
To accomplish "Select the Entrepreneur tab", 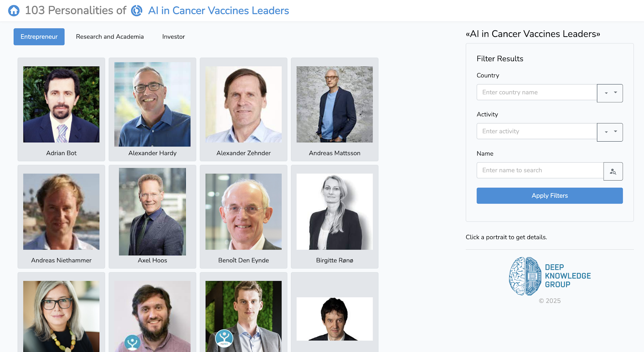I will (x=39, y=37).
